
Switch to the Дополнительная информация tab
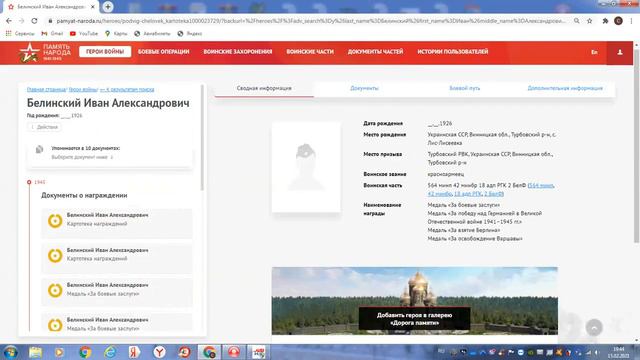coord(565,88)
